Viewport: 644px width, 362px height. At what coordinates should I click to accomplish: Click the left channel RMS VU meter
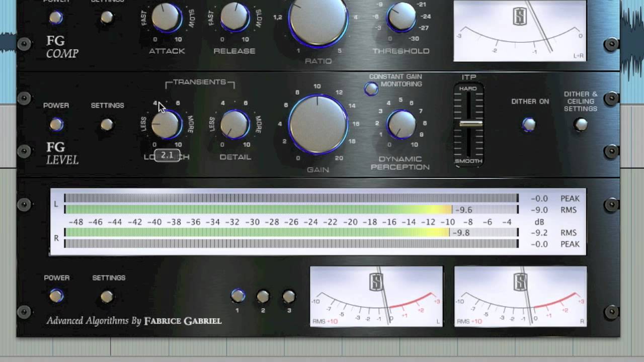[x=376, y=297]
